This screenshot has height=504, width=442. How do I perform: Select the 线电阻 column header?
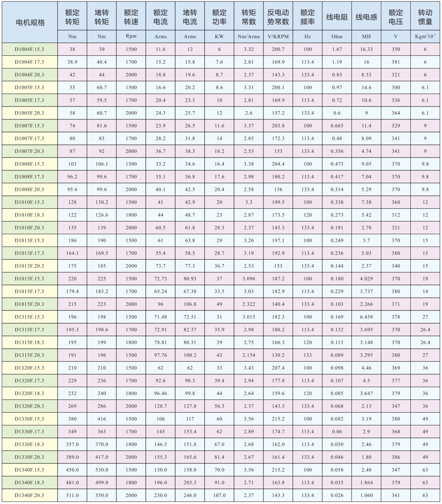pyautogui.click(x=337, y=17)
